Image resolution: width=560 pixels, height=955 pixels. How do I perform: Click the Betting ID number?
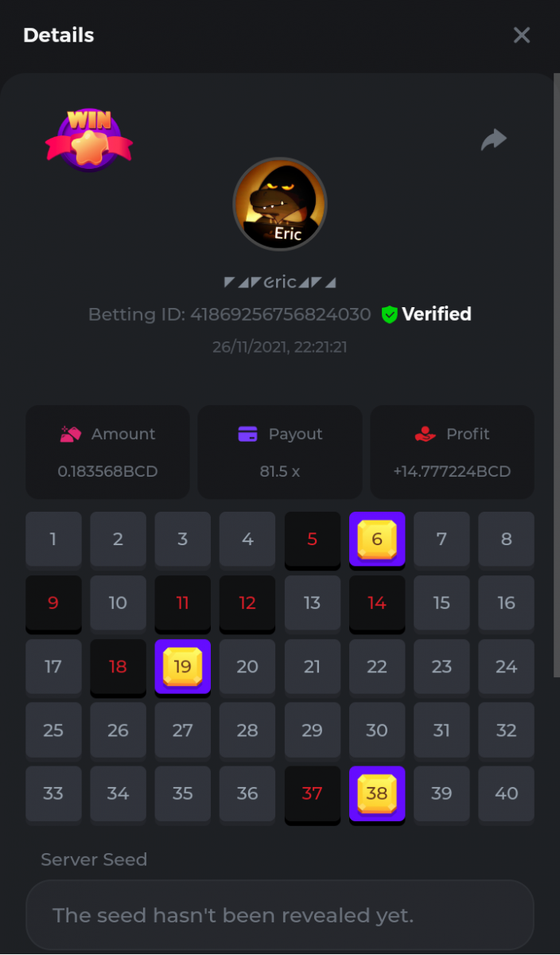point(281,314)
